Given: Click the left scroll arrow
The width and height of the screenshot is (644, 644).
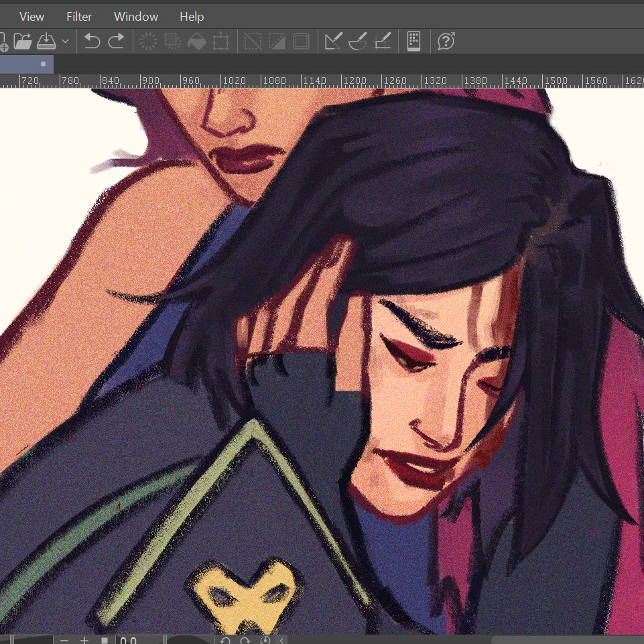Looking at the screenshot, I should pos(281,640).
